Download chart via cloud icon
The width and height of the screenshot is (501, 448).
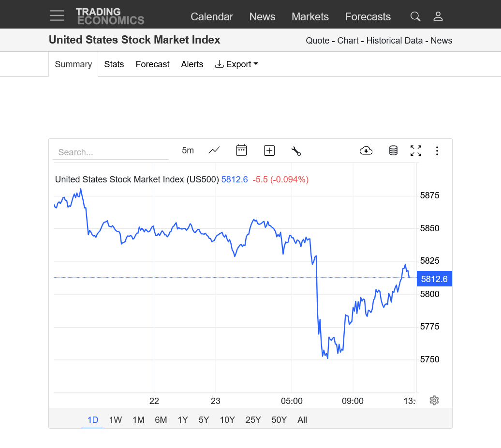366,150
